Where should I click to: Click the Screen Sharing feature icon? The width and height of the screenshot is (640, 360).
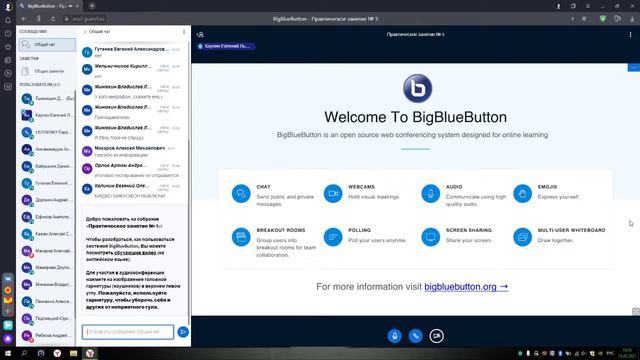click(x=431, y=237)
